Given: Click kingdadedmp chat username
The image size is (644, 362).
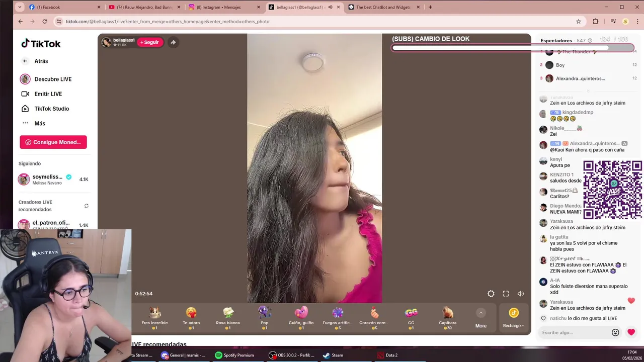Looking at the screenshot, I should [x=578, y=112].
